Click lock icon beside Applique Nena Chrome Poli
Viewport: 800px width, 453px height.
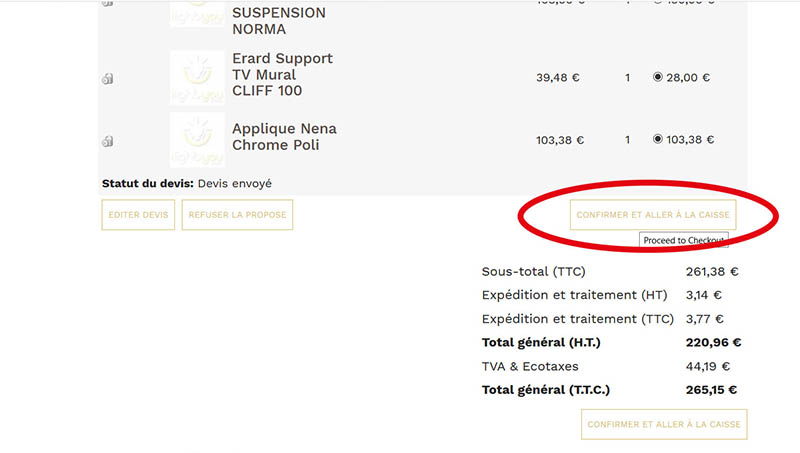(107, 139)
